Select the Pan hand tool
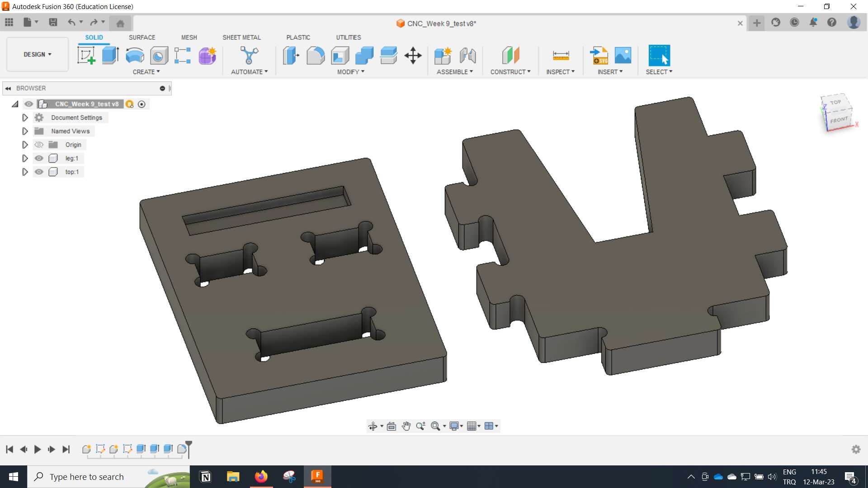 pyautogui.click(x=406, y=426)
